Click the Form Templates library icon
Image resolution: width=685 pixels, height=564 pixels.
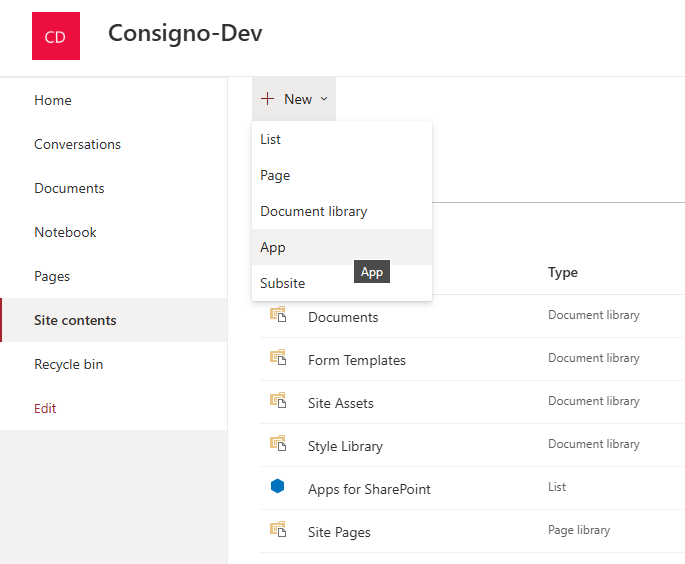pyautogui.click(x=278, y=357)
